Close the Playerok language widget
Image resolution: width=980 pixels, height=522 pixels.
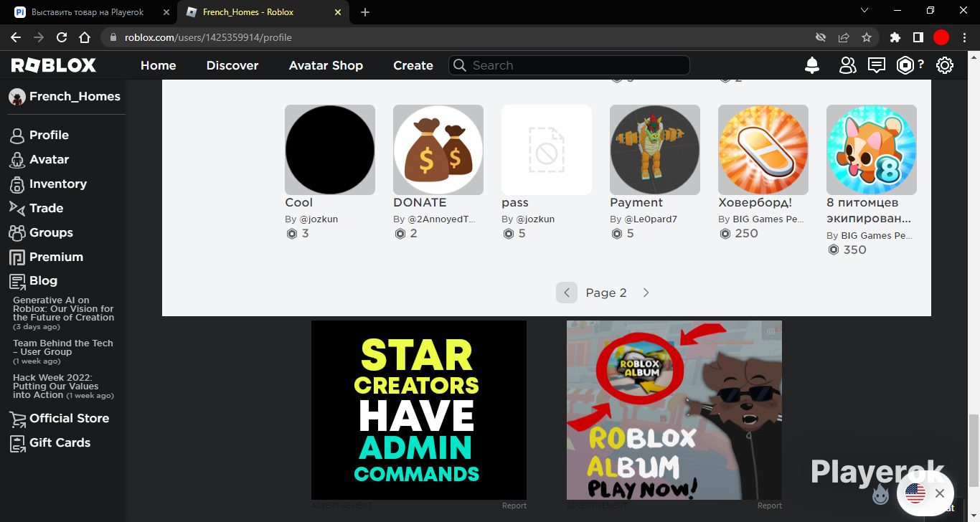pos(939,493)
